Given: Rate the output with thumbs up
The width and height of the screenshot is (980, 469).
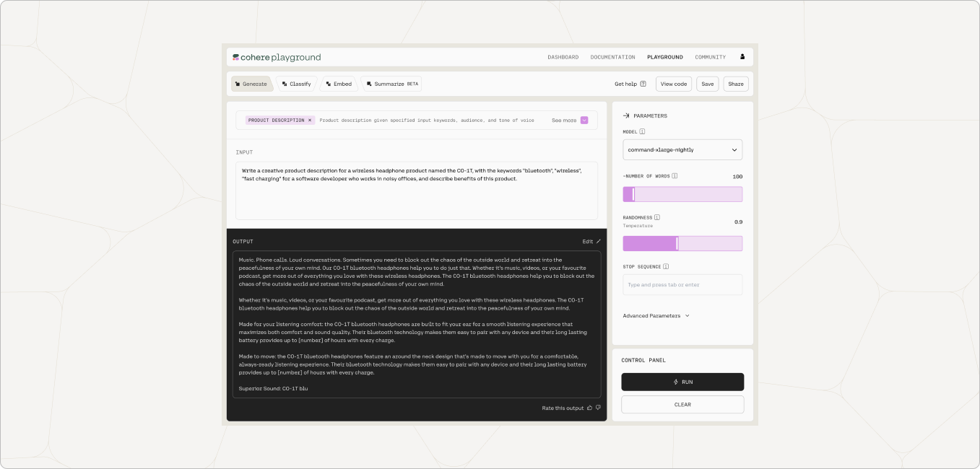Looking at the screenshot, I should [589, 408].
